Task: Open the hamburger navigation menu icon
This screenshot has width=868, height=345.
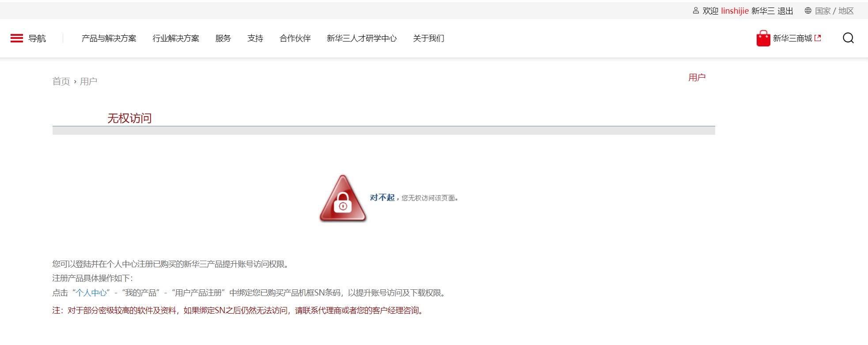Action: 17,38
